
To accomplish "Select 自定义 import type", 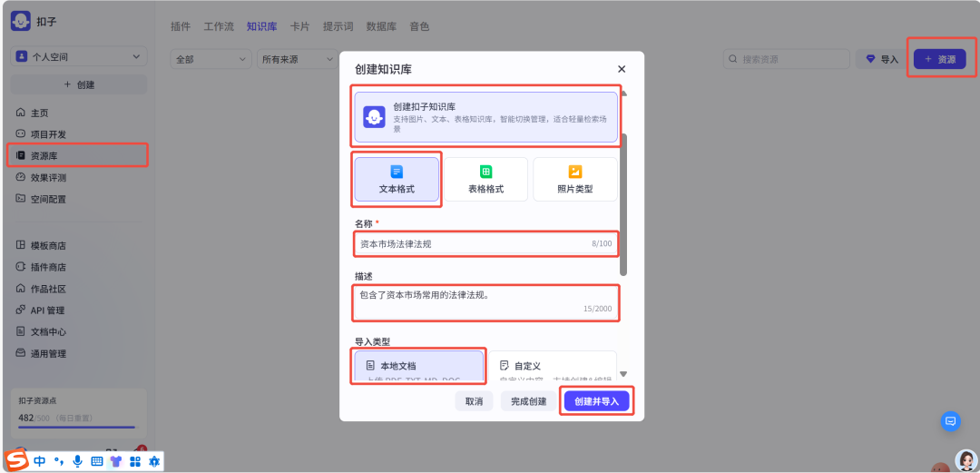I will point(553,368).
